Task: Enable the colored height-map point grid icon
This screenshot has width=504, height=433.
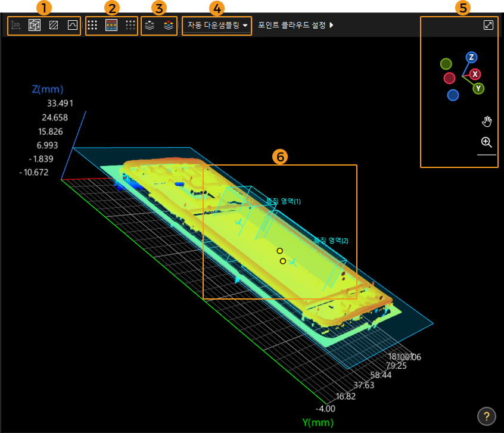Action: (111, 26)
